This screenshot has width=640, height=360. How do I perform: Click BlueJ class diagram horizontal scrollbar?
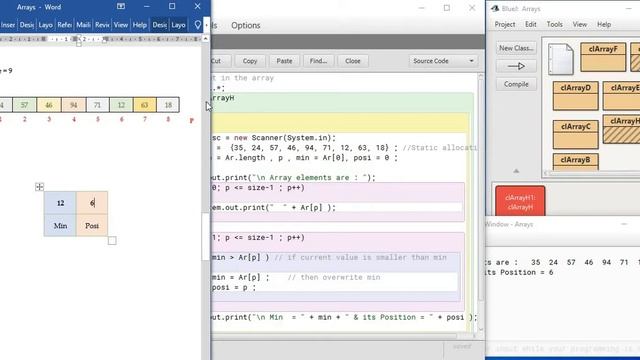593,173
